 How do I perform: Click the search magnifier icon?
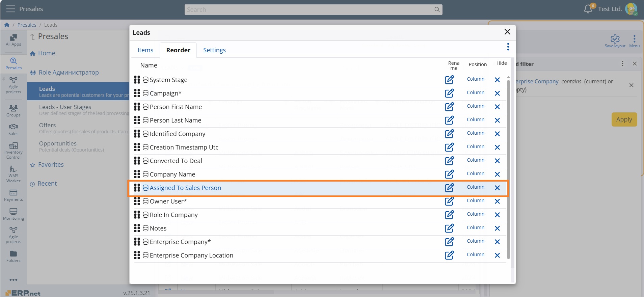click(437, 9)
